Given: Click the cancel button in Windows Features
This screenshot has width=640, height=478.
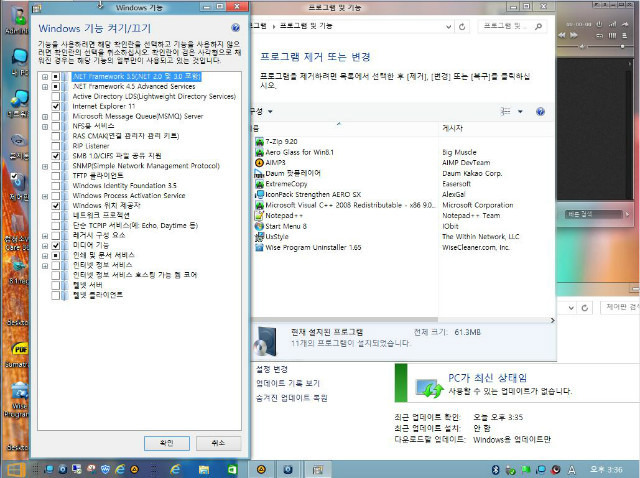Looking at the screenshot, I should 218,443.
